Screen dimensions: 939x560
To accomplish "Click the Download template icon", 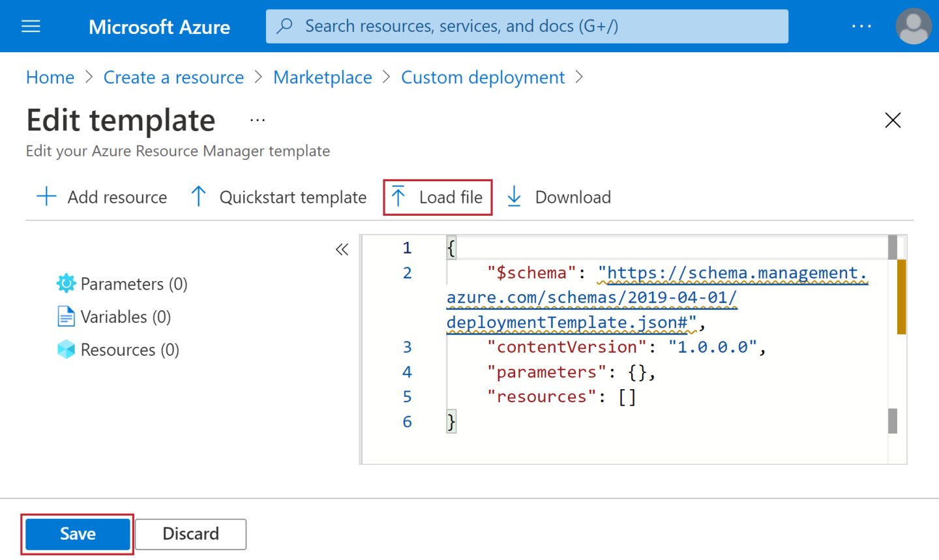I will [x=514, y=197].
